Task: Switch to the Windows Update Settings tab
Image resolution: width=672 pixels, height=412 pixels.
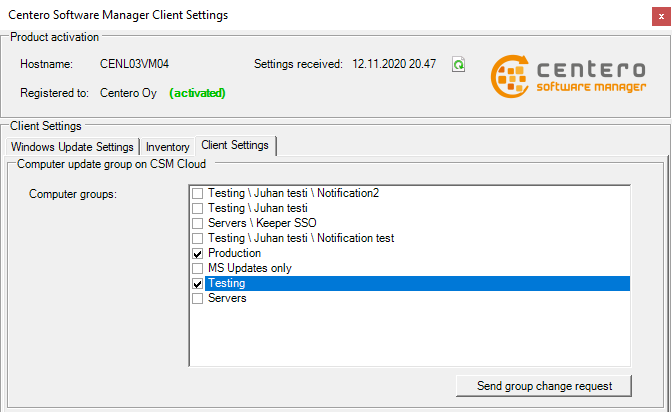Action: [72, 147]
